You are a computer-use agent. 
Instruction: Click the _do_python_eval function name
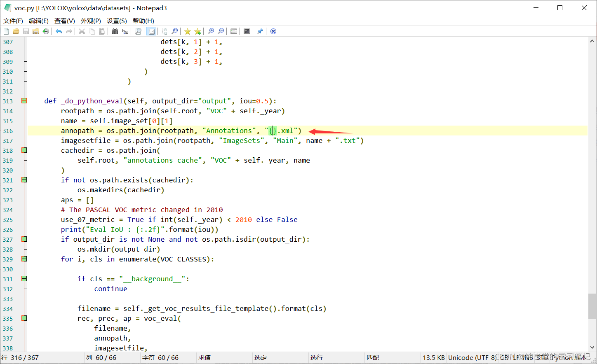pyautogui.click(x=92, y=101)
